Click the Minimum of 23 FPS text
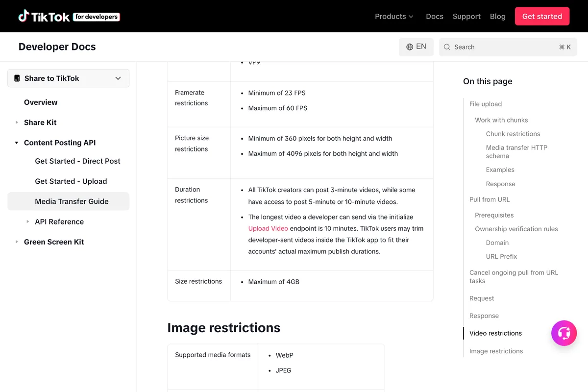The width and height of the screenshot is (588, 392). (x=277, y=93)
